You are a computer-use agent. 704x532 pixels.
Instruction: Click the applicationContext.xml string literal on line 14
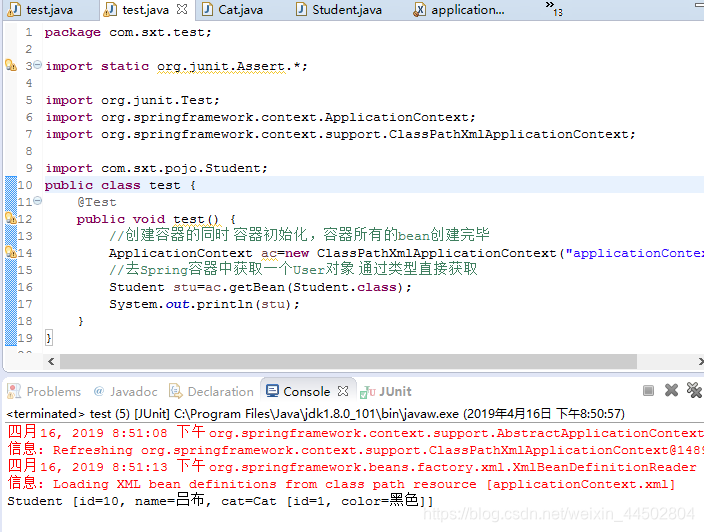tap(635, 253)
